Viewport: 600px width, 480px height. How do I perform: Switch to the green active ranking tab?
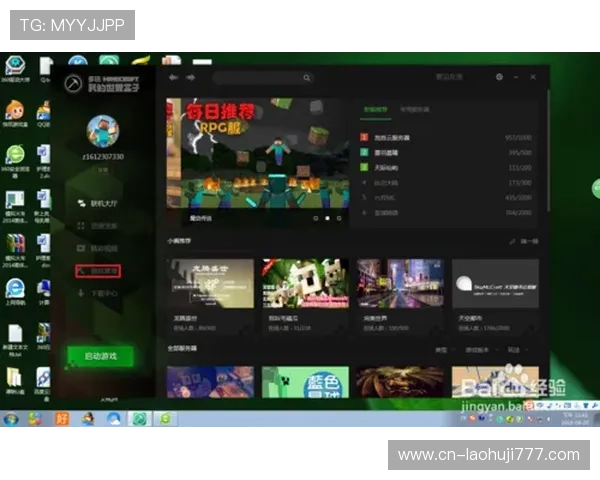tap(376, 110)
